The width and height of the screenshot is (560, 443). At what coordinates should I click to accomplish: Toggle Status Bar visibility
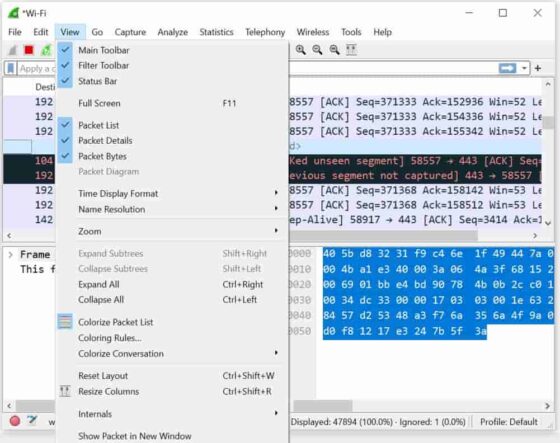tap(172, 81)
